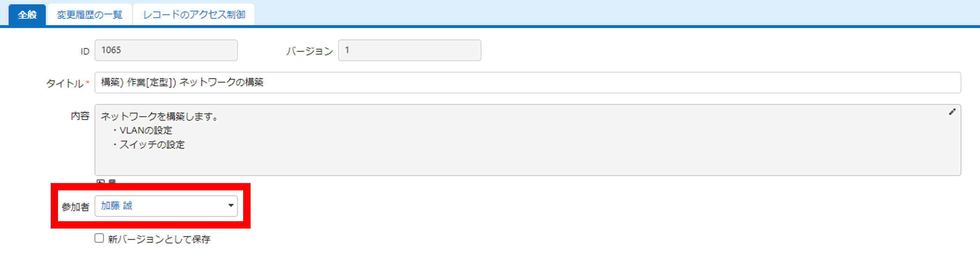Go to the レコードのアクセス制御 tab
980x280 pixels.
(194, 14)
